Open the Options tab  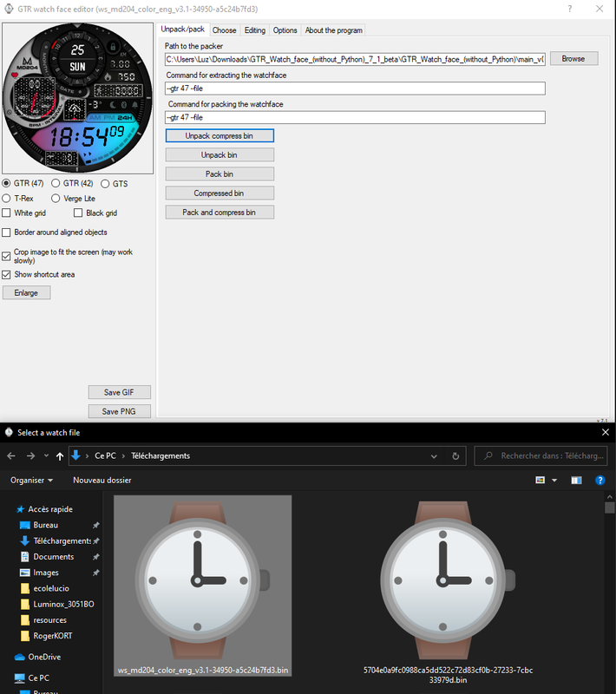coord(285,30)
